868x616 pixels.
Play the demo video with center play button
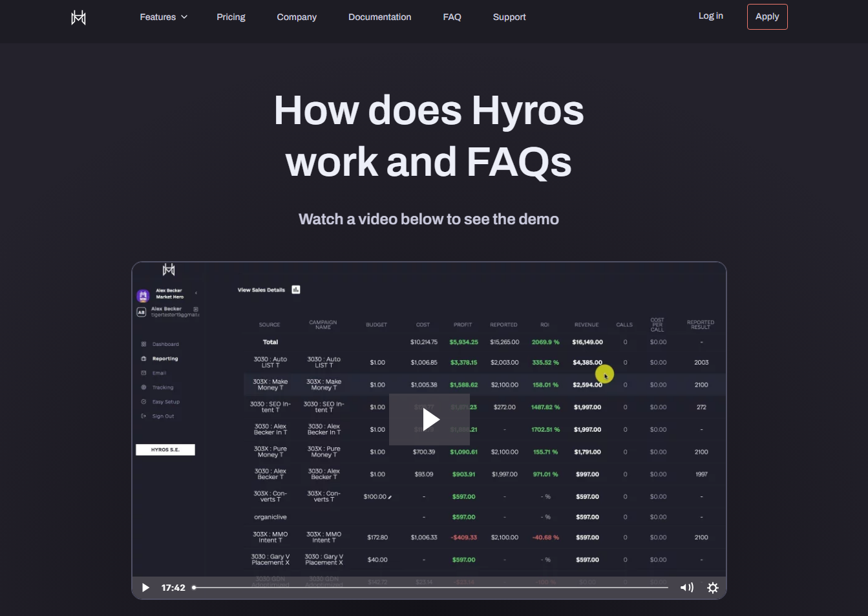429,420
